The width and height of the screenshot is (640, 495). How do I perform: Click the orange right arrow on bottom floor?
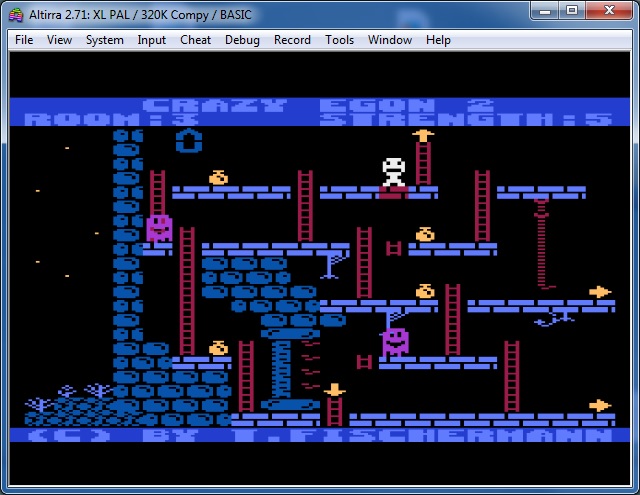coord(600,405)
